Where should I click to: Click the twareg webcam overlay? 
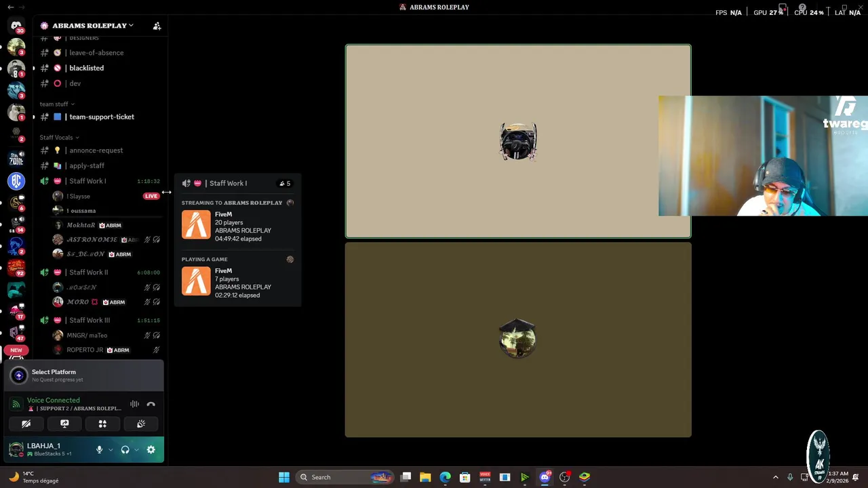[763, 156]
